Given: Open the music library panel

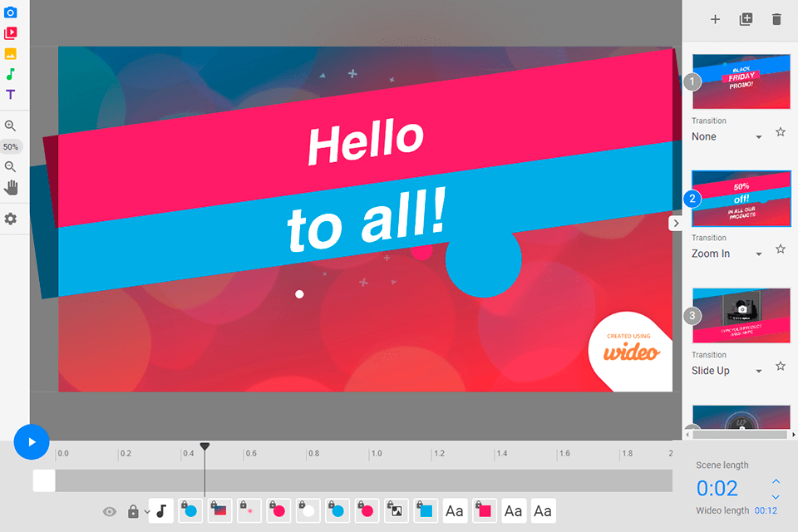Looking at the screenshot, I should click(11, 73).
